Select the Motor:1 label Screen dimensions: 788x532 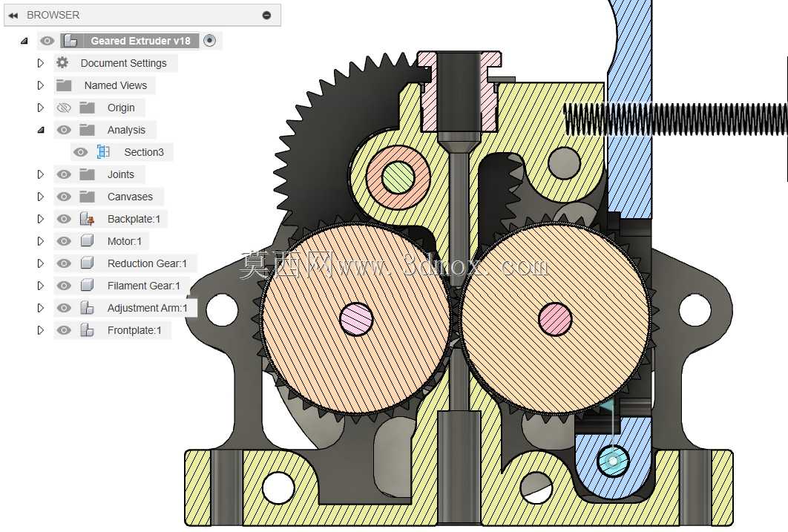coord(125,241)
